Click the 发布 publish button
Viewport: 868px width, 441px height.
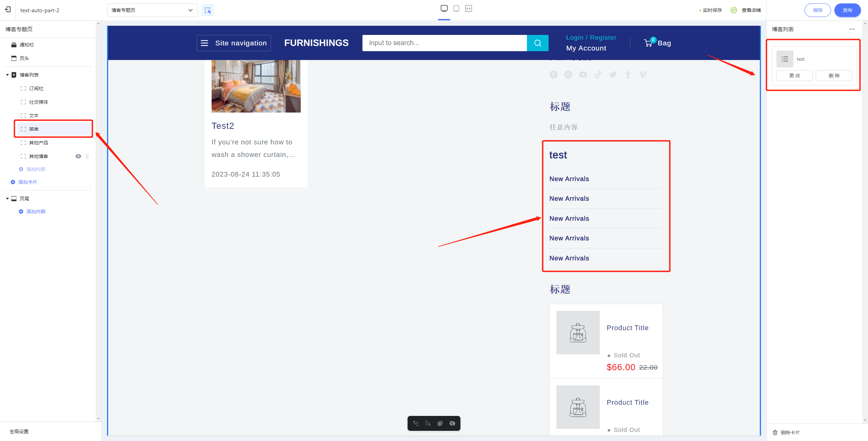click(847, 10)
